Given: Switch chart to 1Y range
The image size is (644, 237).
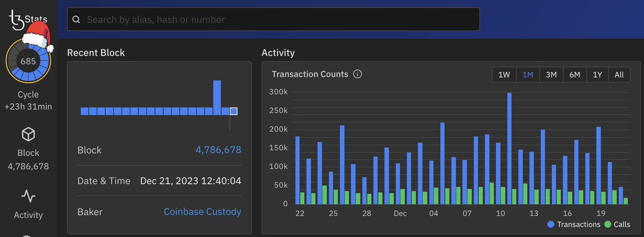Looking at the screenshot, I should 597,75.
